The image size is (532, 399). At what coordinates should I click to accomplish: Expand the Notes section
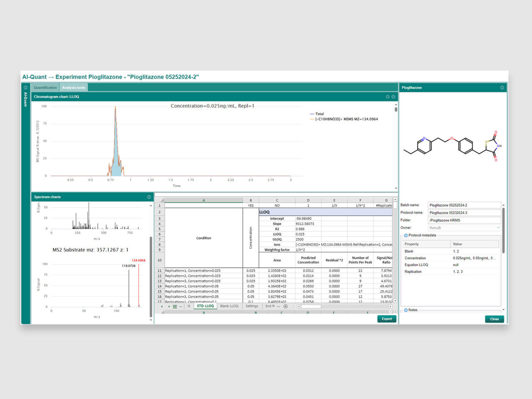[x=406, y=310]
